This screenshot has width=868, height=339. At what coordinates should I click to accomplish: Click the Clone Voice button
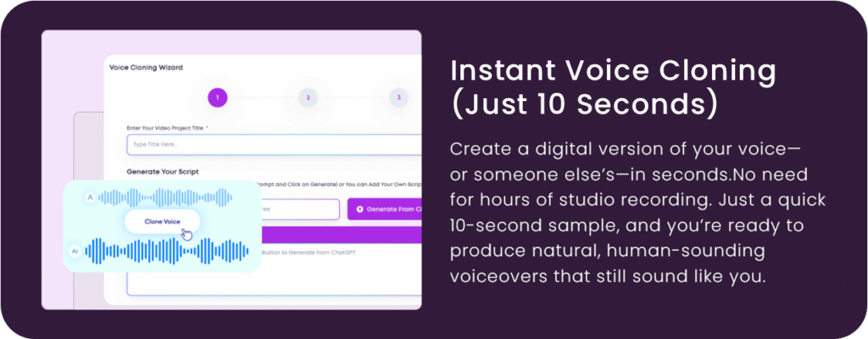162,221
